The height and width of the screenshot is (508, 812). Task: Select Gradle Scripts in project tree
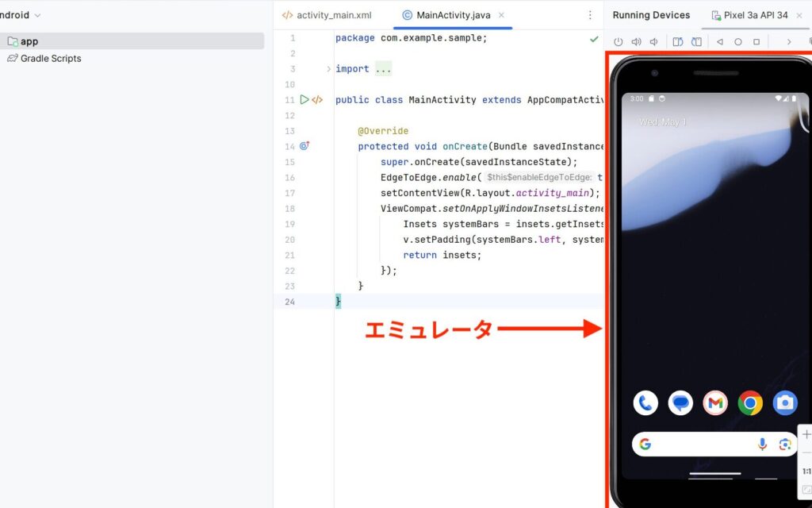[50, 59]
